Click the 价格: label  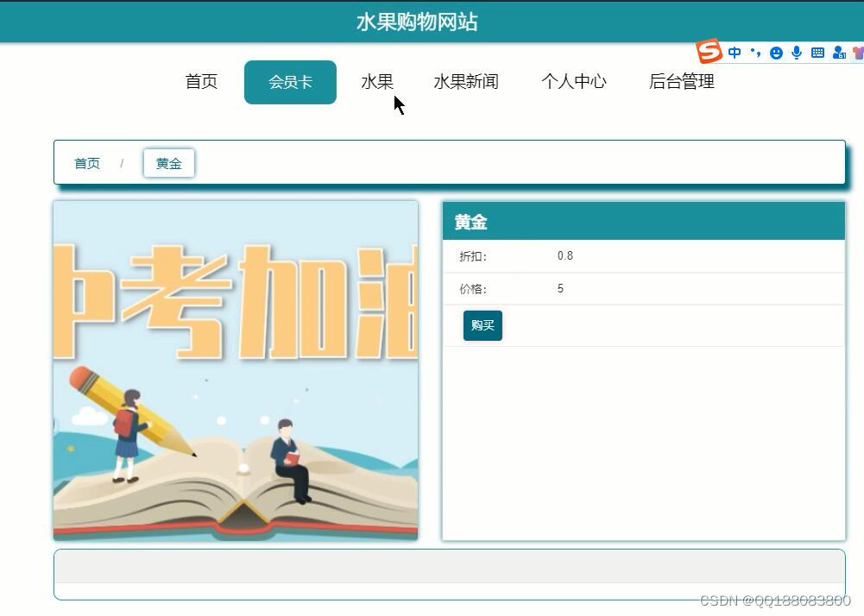[473, 289]
